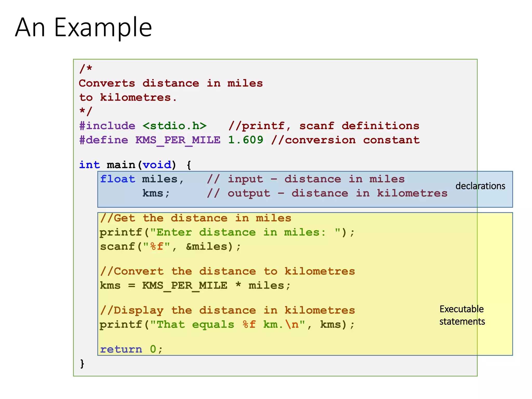Click the '//Get the distance in miles' comment
Viewport: 532px width, 399px height.
click(x=196, y=218)
